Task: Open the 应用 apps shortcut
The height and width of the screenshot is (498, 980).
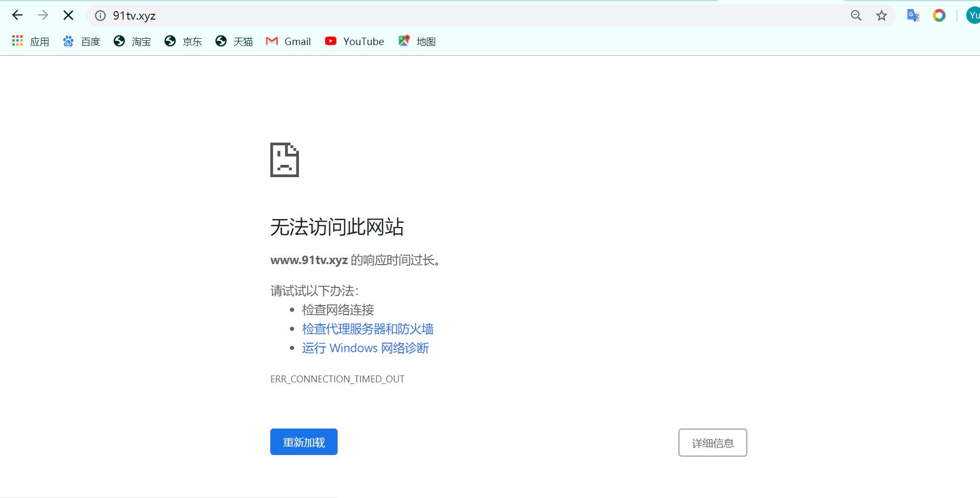Action: (31, 41)
